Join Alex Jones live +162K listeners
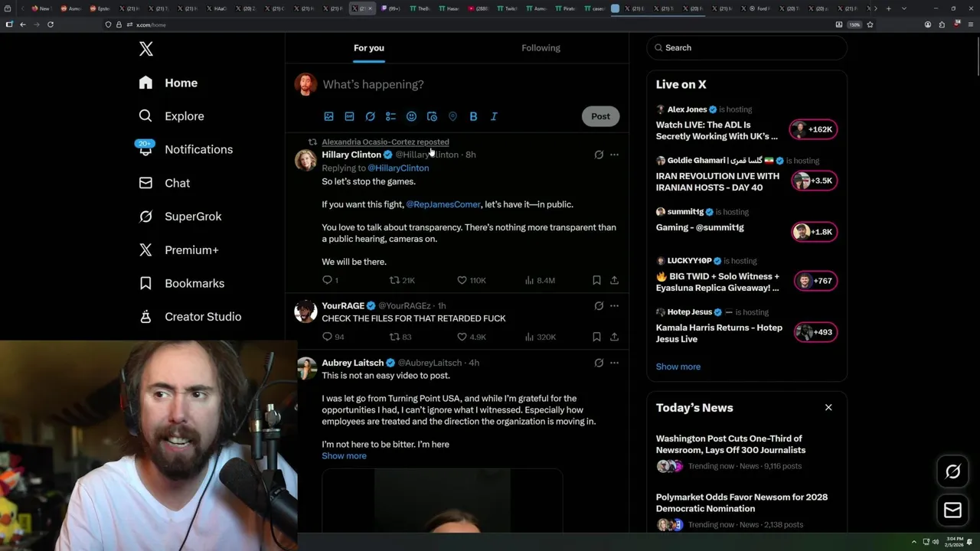The width and height of the screenshot is (980, 551). (814, 129)
